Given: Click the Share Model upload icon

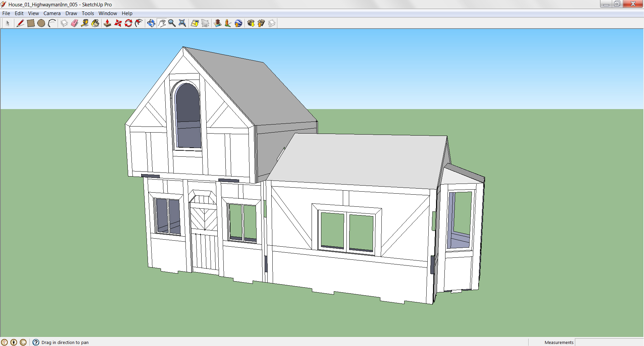Looking at the screenshot, I should pos(261,23).
